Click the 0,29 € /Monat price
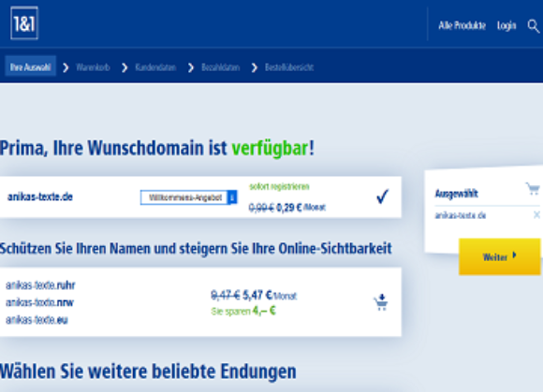 301,208
